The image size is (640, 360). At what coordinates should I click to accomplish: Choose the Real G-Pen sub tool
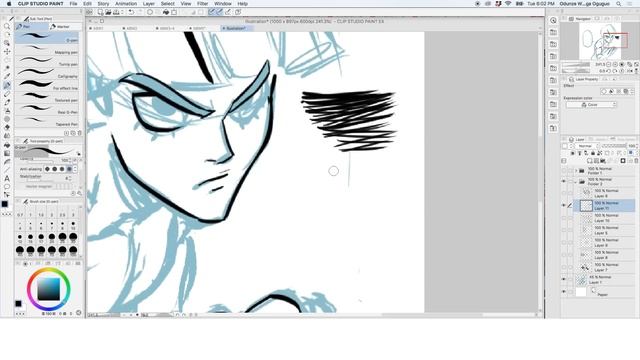(x=47, y=110)
